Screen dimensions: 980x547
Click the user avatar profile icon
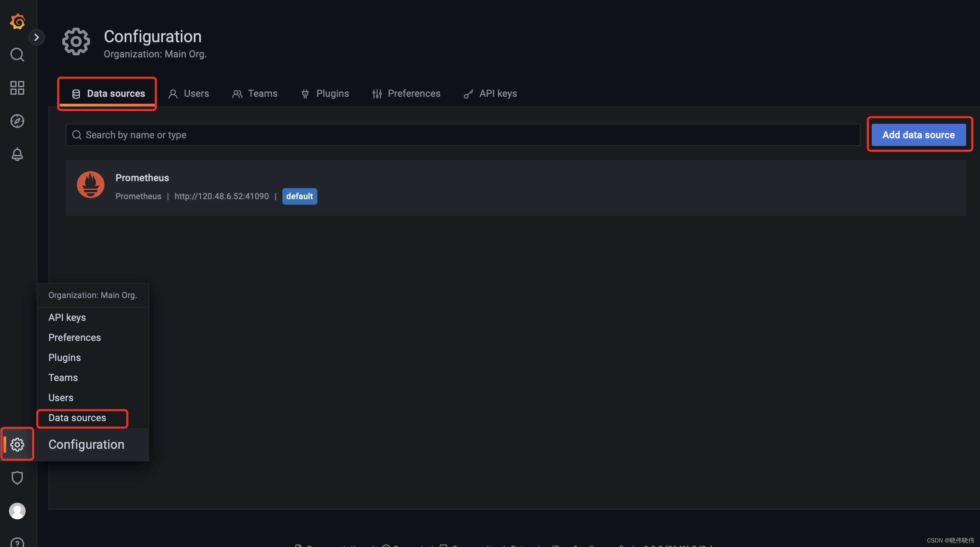(17, 511)
